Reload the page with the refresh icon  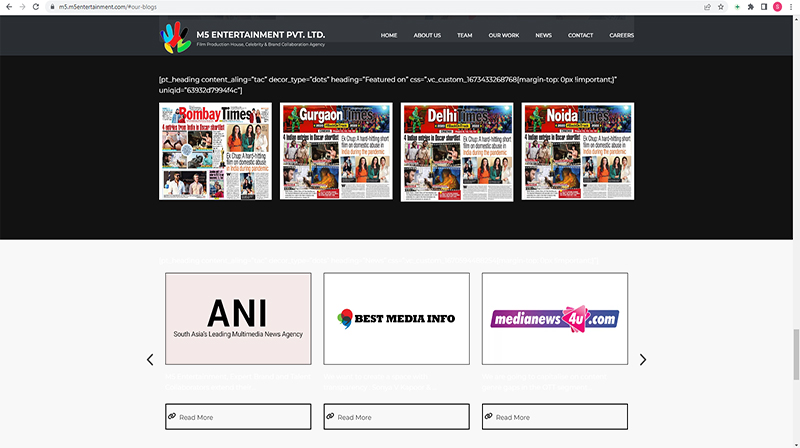pos(37,6)
